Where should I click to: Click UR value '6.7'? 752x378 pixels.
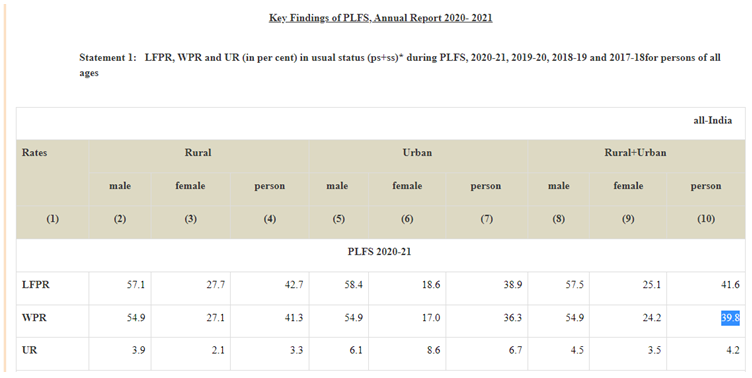(515, 350)
